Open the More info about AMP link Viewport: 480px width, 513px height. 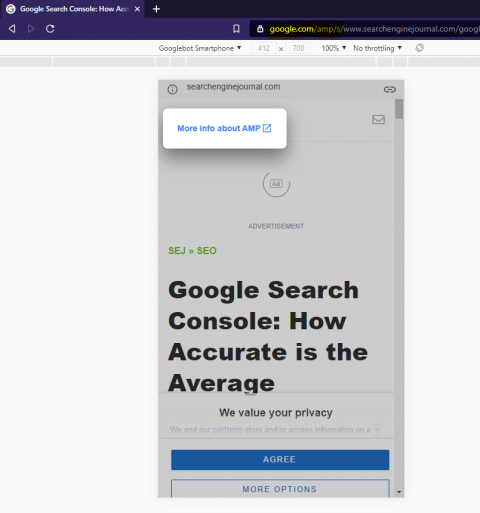coord(224,128)
